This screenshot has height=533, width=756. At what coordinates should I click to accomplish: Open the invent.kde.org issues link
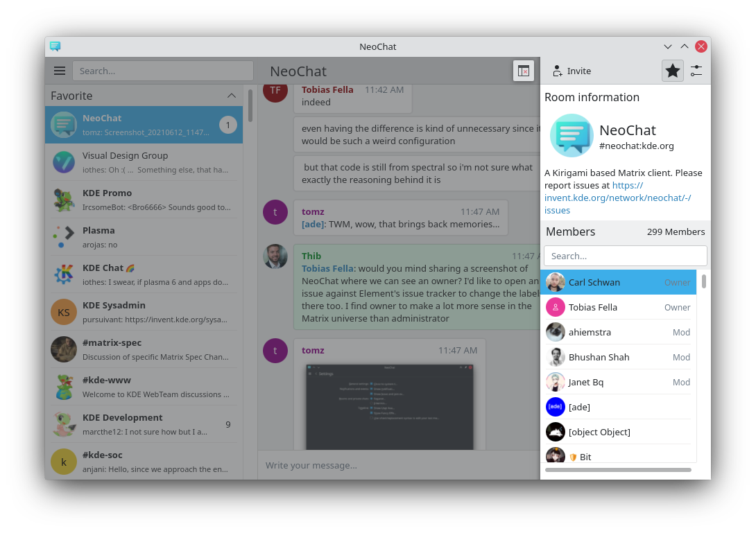(x=617, y=198)
